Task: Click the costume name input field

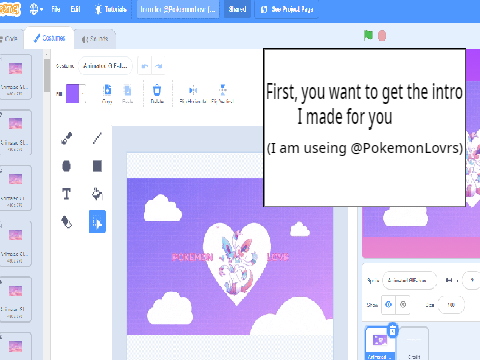Action: 105,66
